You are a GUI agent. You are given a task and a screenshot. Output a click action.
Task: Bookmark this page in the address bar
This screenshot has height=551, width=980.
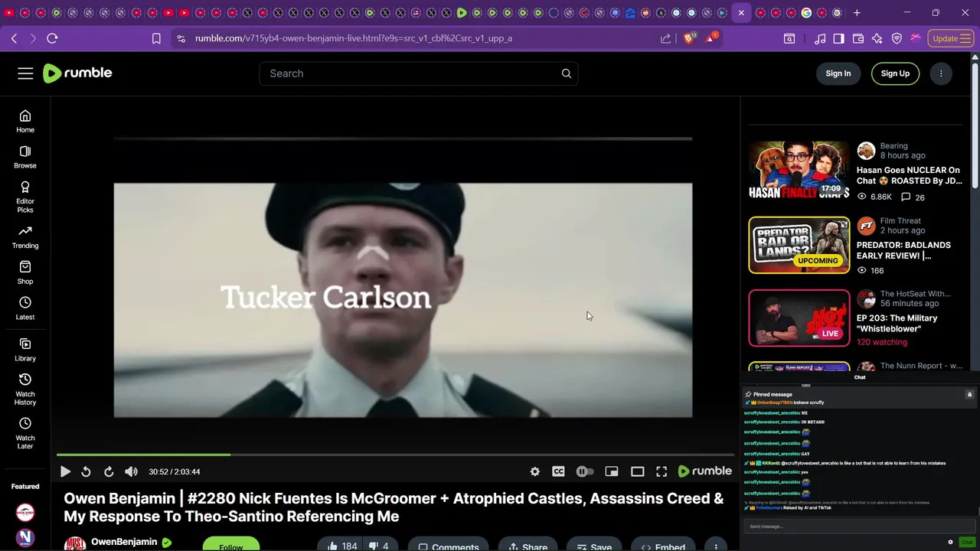tap(156, 38)
